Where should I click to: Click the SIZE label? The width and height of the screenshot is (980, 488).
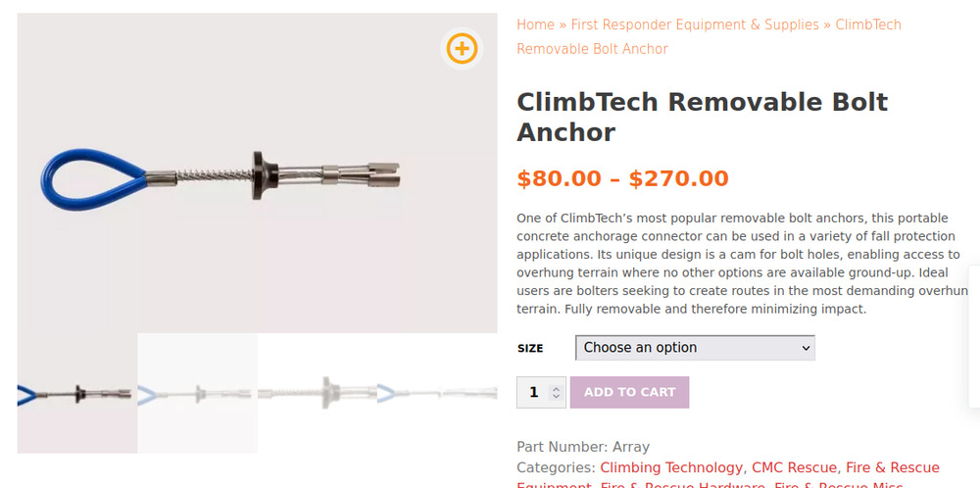pos(530,348)
